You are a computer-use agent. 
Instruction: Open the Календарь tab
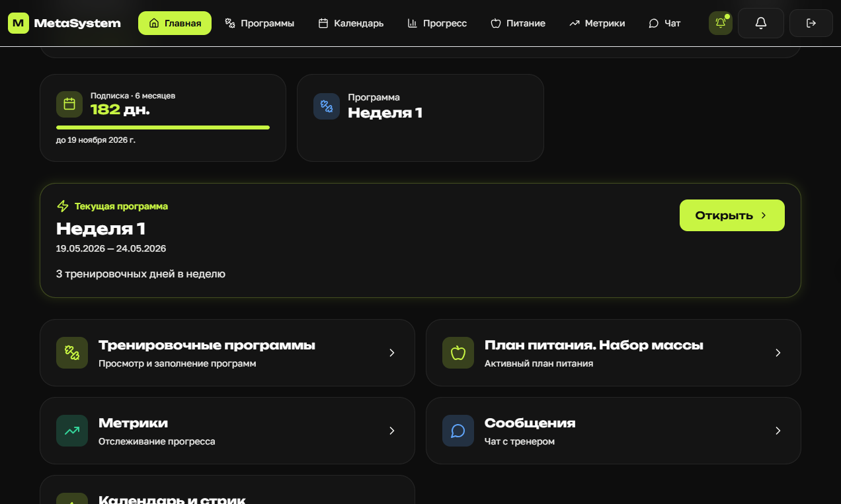pos(350,23)
